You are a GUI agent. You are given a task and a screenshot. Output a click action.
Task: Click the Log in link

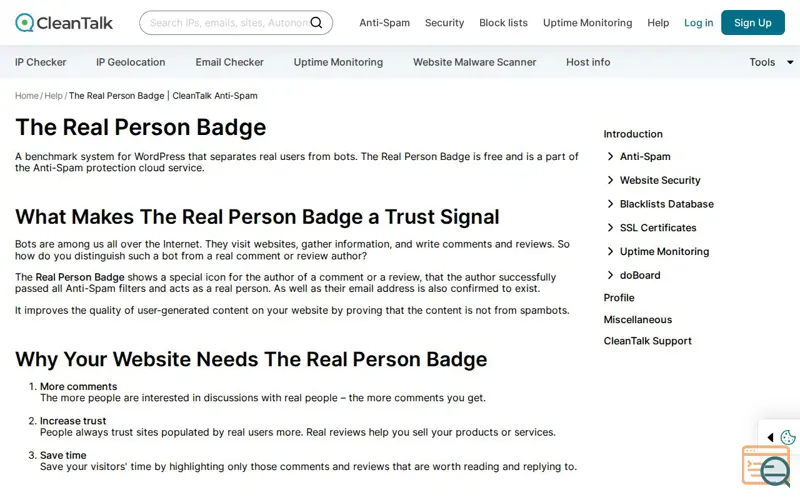(698, 23)
